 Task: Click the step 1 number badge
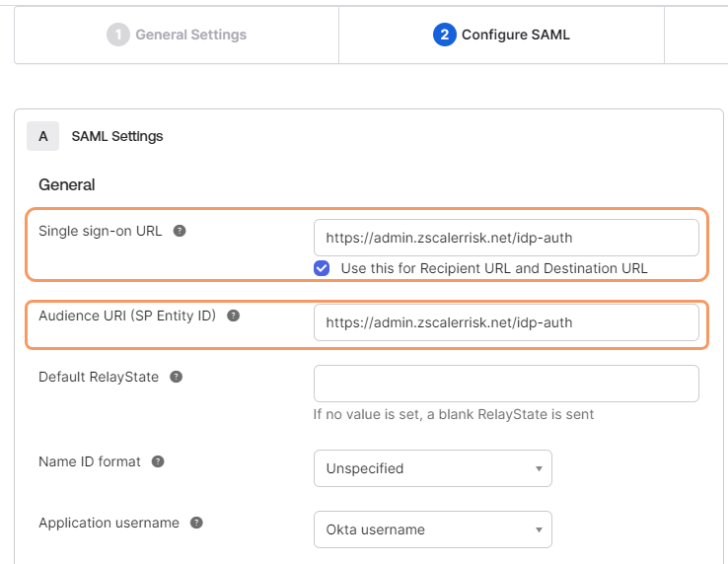(x=117, y=35)
